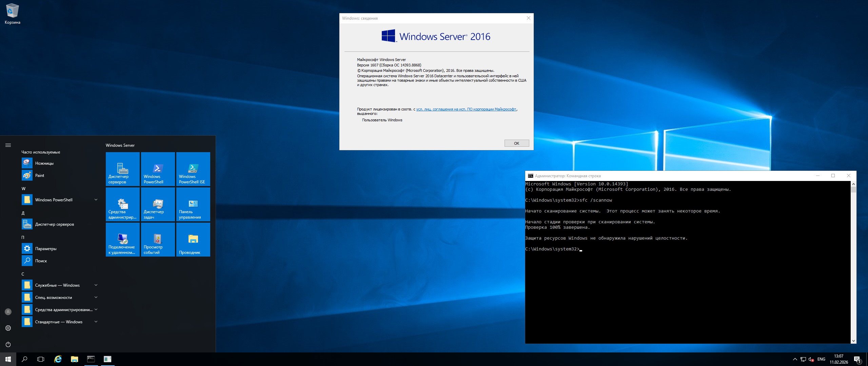
Task: Open the Administrative Tools tile
Action: tap(122, 204)
